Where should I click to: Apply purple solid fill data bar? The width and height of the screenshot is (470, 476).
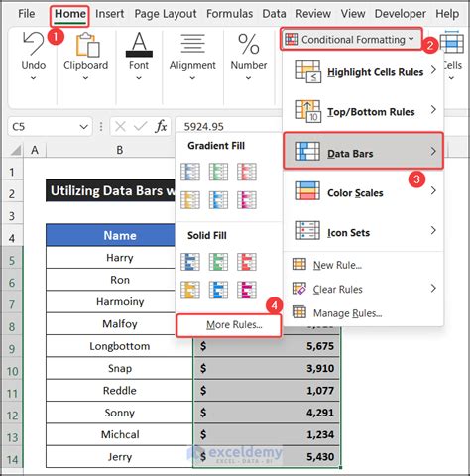[x=247, y=290]
